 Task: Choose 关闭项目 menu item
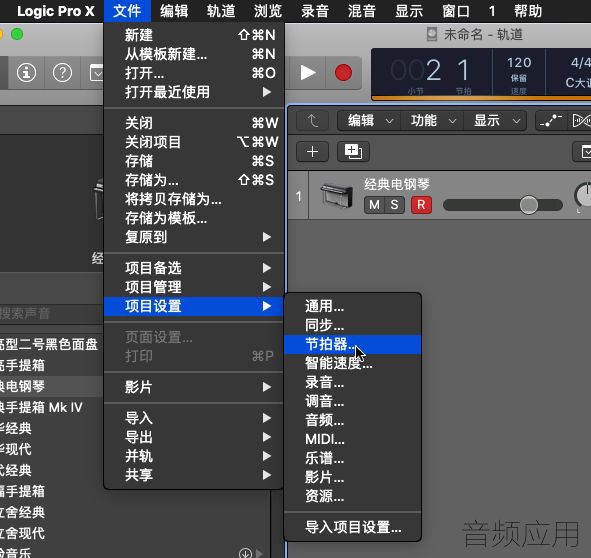click(194, 142)
